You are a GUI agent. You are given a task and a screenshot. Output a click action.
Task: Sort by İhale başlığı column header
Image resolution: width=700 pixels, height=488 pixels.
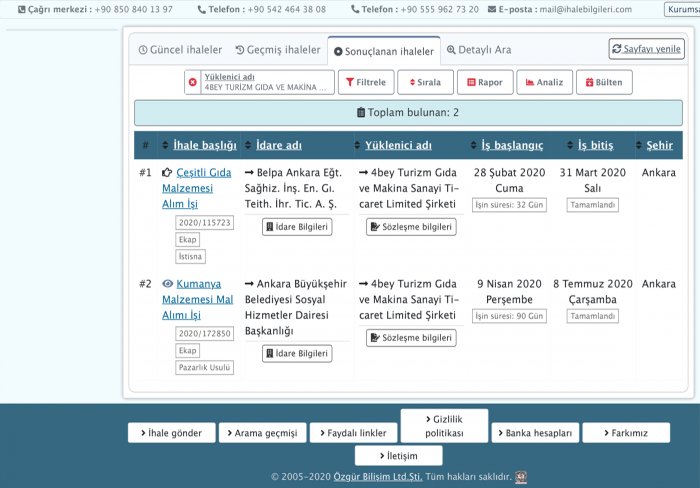click(x=205, y=145)
